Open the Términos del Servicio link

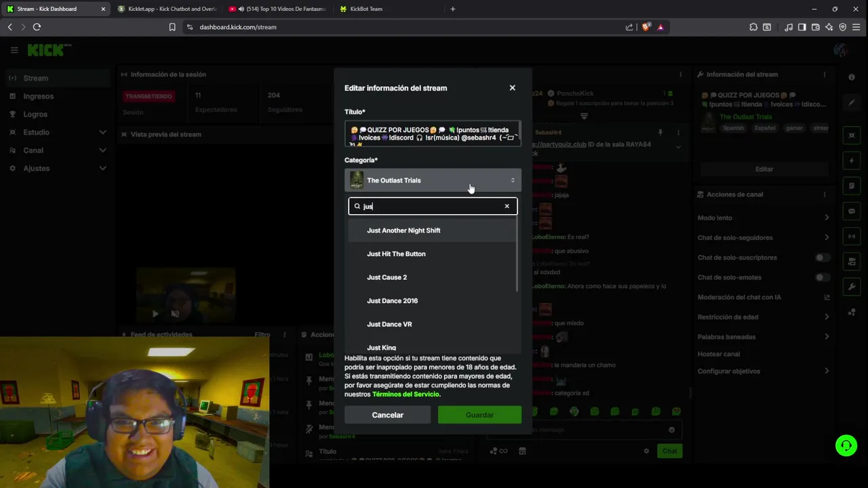tap(406, 394)
